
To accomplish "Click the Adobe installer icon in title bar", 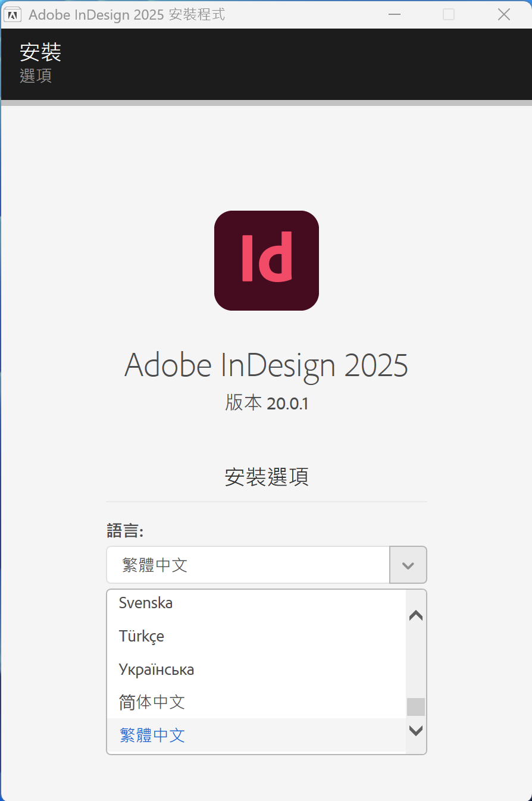I will (13, 15).
